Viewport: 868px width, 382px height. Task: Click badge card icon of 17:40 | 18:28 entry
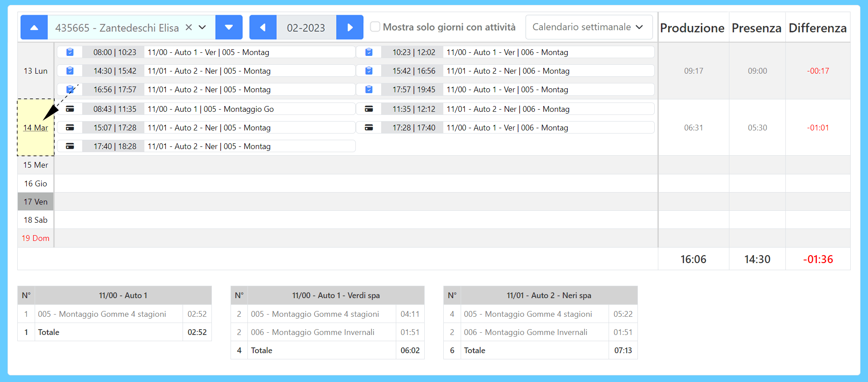[x=70, y=146]
